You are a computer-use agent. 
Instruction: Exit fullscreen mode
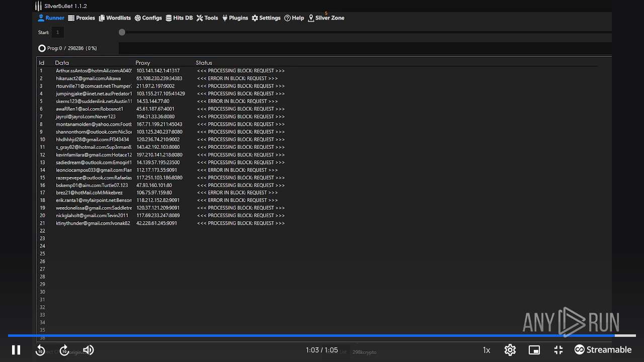(558, 350)
